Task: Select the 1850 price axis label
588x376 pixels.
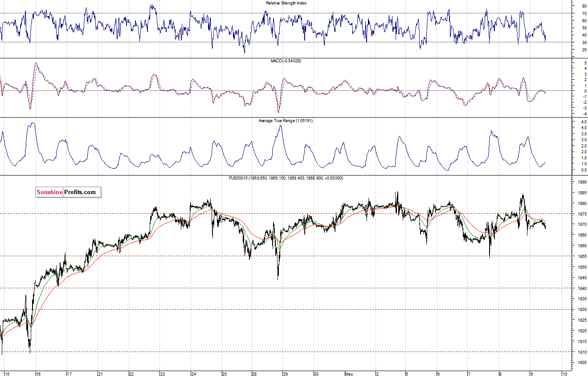Action: point(582,267)
